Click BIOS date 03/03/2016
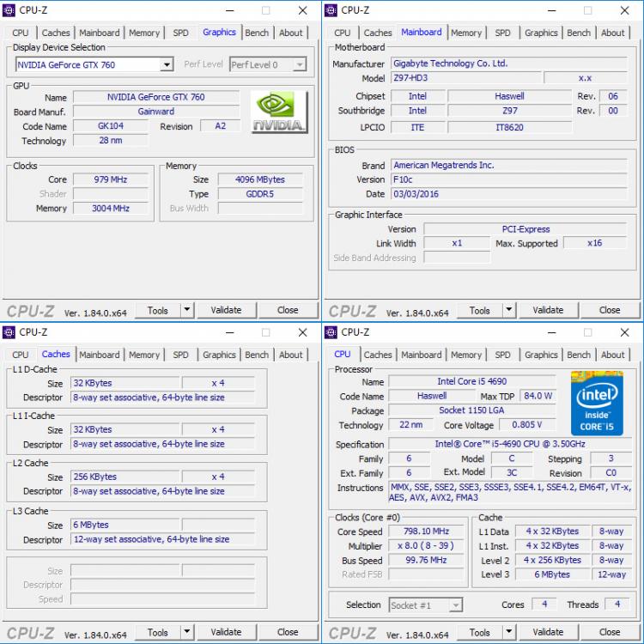Viewport: 644px width, 644px height. [509, 194]
